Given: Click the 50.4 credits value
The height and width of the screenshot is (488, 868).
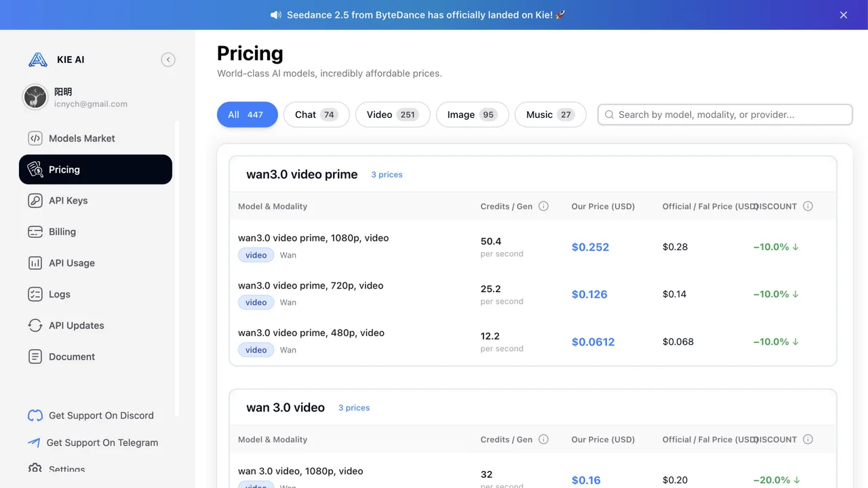Looking at the screenshot, I should [491, 241].
